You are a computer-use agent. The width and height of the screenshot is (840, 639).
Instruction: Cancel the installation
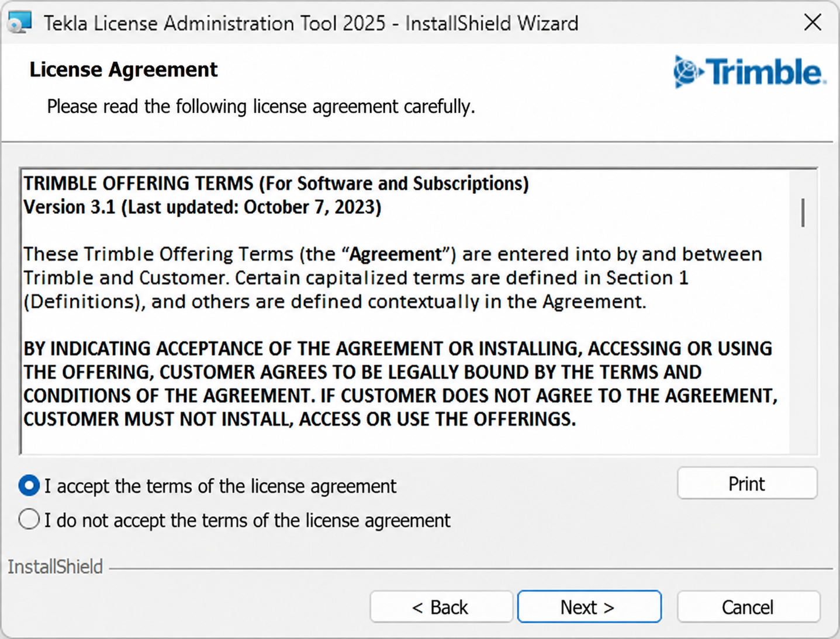pyautogui.click(x=748, y=607)
